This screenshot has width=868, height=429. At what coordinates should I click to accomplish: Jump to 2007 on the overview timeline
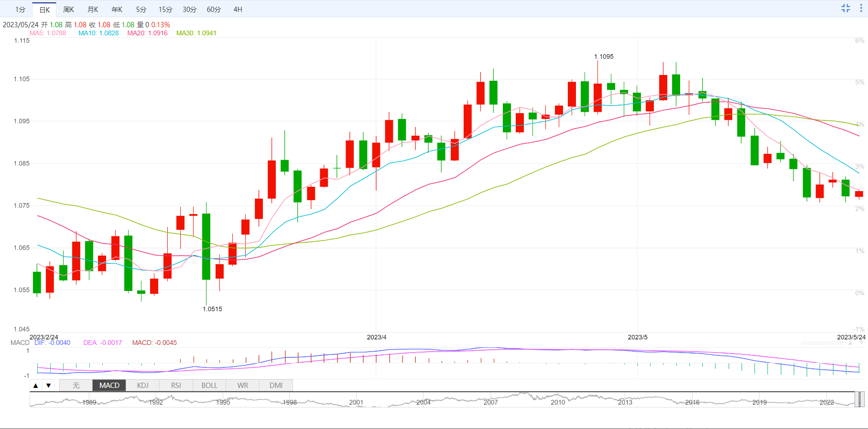[x=490, y=402]
